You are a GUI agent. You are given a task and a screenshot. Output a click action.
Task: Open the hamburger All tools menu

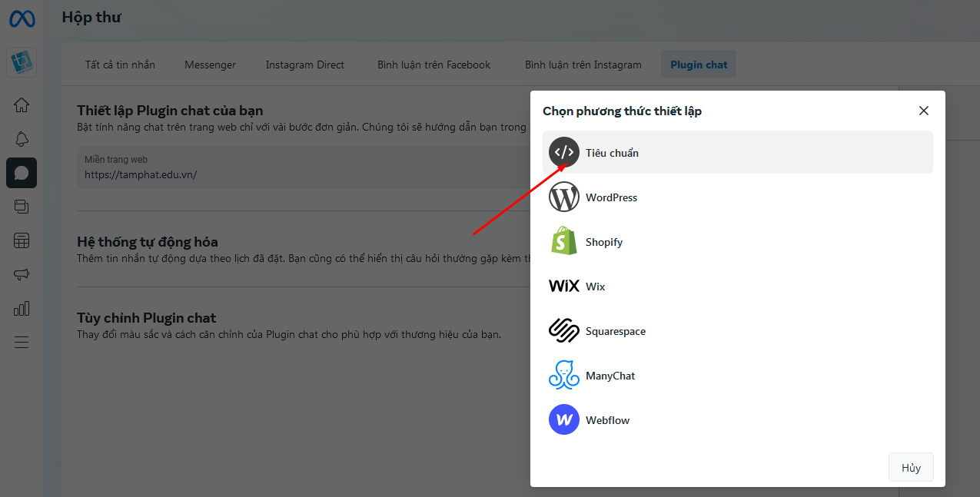pos(22,343)
